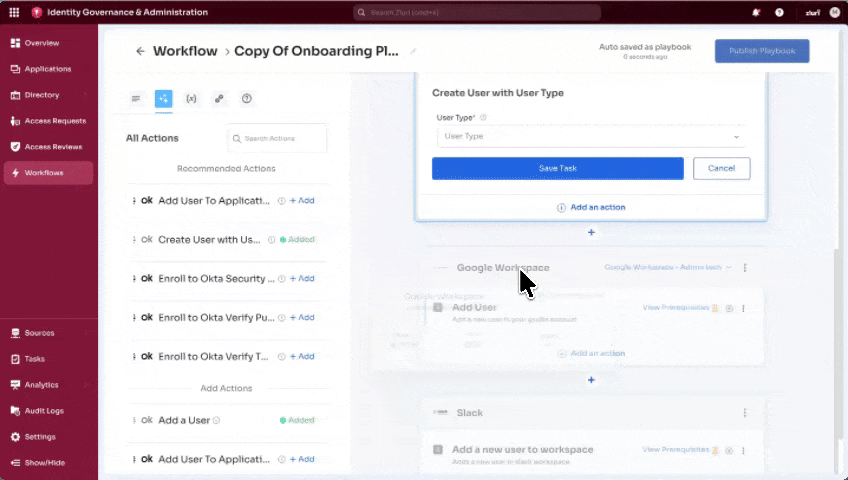Expand the Sources sidebar item arrow
848x480 pixels.
pyautogui.click(x=85, y=333)
